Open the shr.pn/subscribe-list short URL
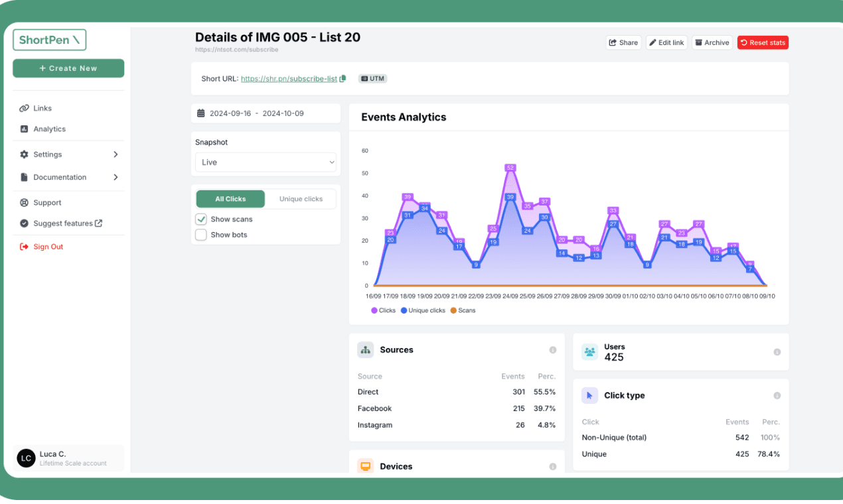 [289, 78]
